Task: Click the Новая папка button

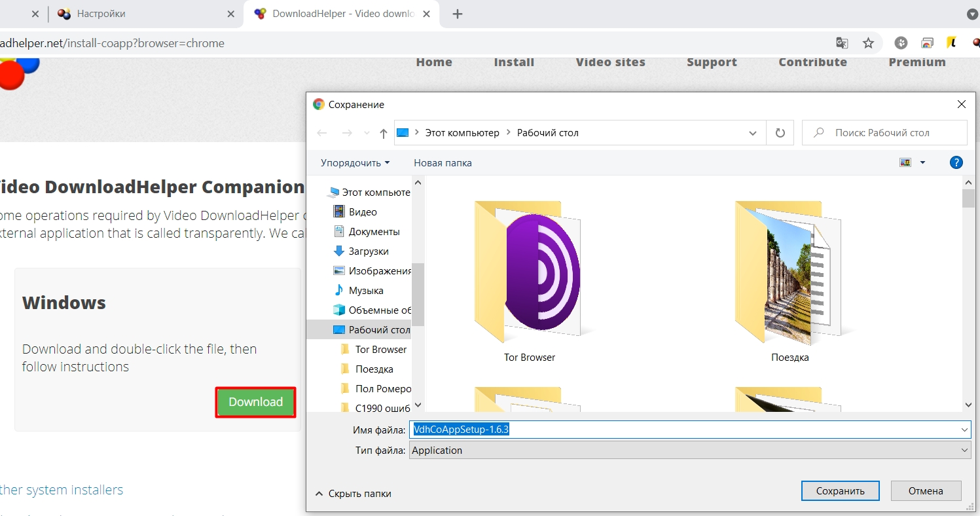Action: click(443, 162)
